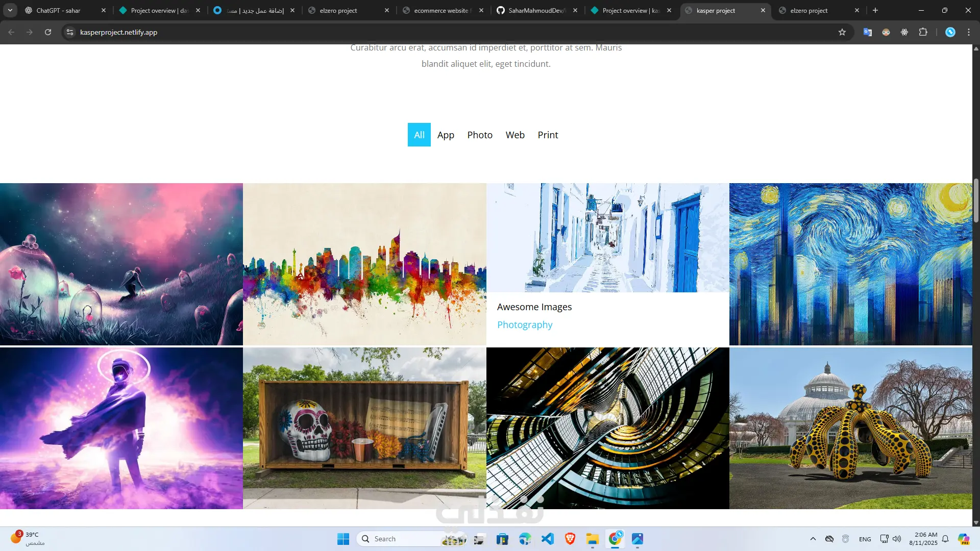Bookmark this page with the star icon
The width and height of the screenshot is (980, 551).
[842, 32]
